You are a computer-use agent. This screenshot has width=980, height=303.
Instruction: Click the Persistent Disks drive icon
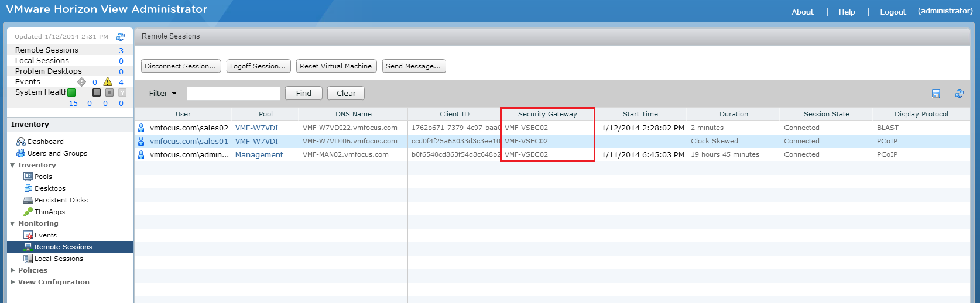[28, 200]
